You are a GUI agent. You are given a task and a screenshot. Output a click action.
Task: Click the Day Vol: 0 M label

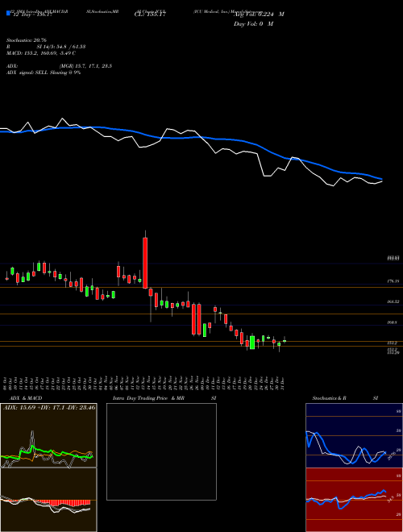click(x=253, y=24)
